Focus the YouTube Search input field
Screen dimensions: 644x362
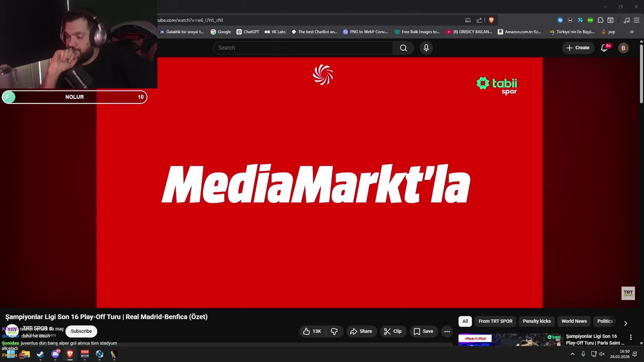(303, 48)
